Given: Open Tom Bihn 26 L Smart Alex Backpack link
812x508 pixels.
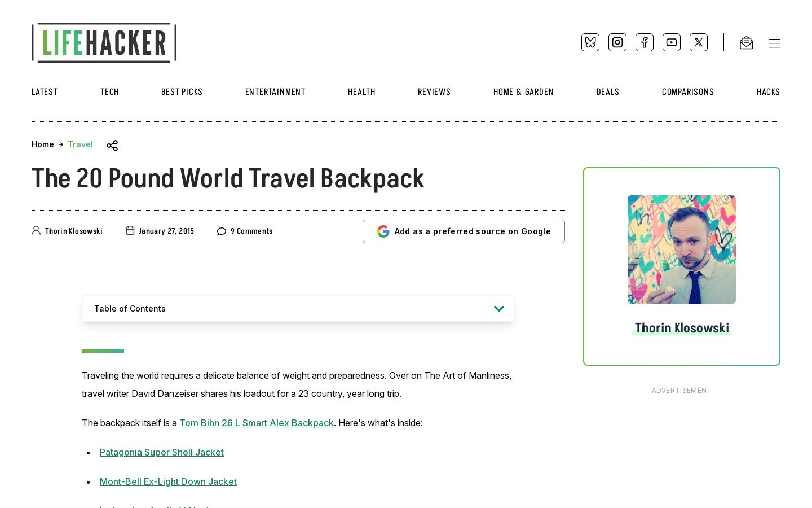Looking at the screenshot, I should (257, 423).
